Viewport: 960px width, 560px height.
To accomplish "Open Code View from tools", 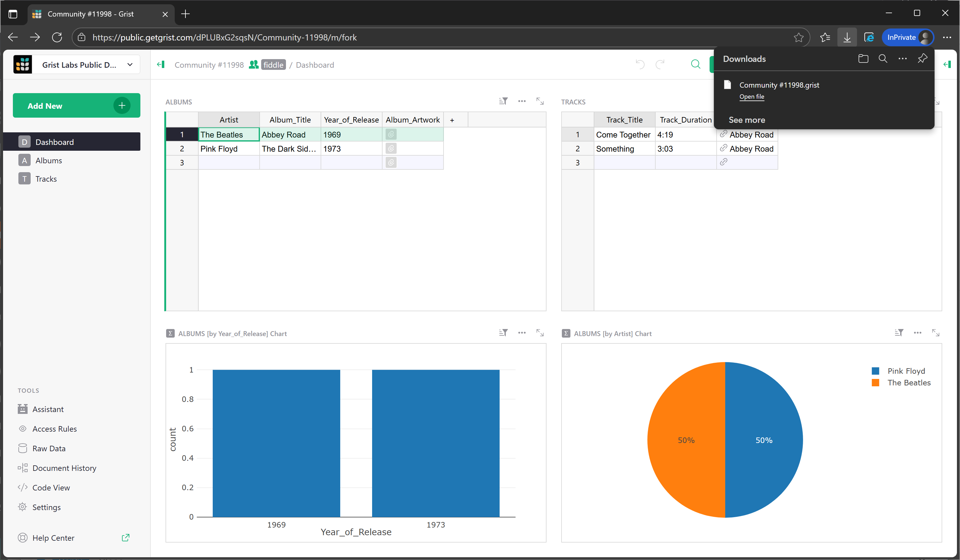I will (51, 488).
